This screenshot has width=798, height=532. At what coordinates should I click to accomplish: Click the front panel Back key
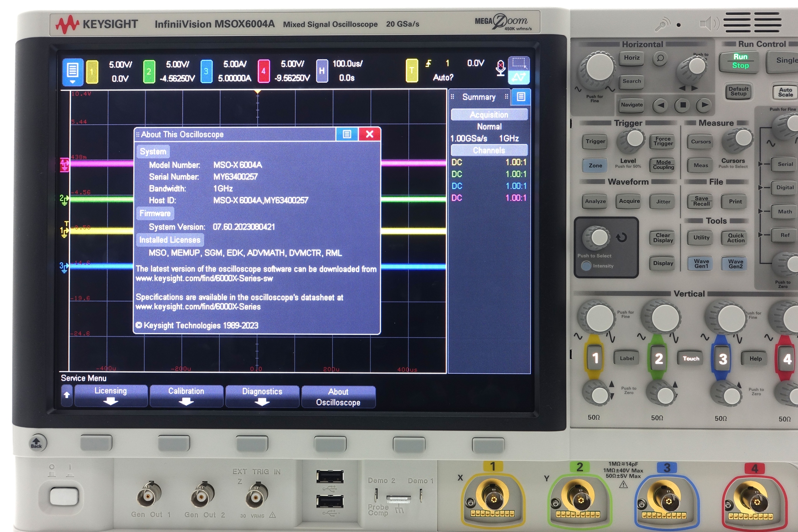(x=37, y=443)
